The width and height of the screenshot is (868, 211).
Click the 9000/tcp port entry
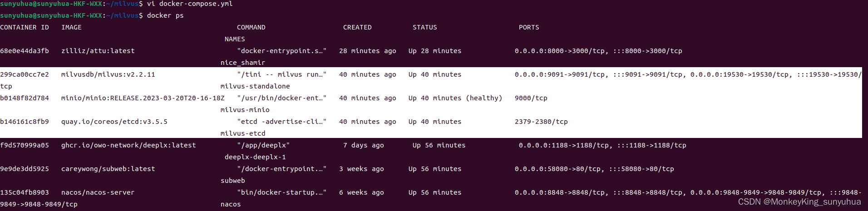(x=531, y=98)
